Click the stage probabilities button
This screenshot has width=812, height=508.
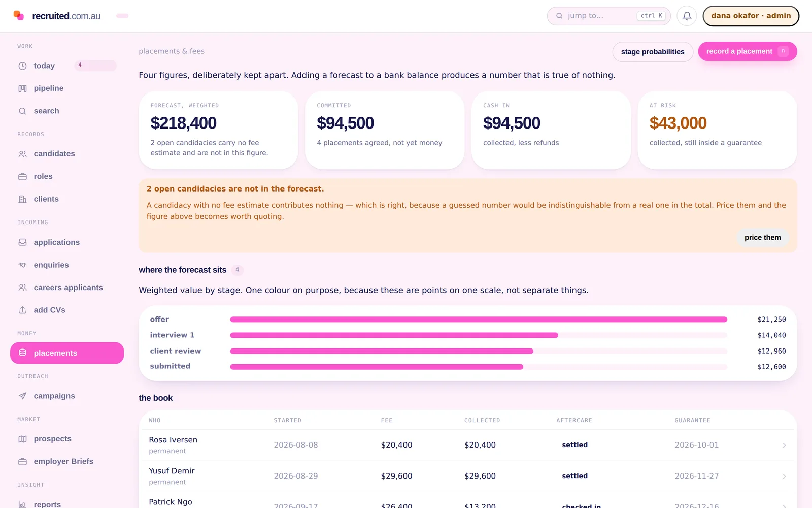[653, 52]
